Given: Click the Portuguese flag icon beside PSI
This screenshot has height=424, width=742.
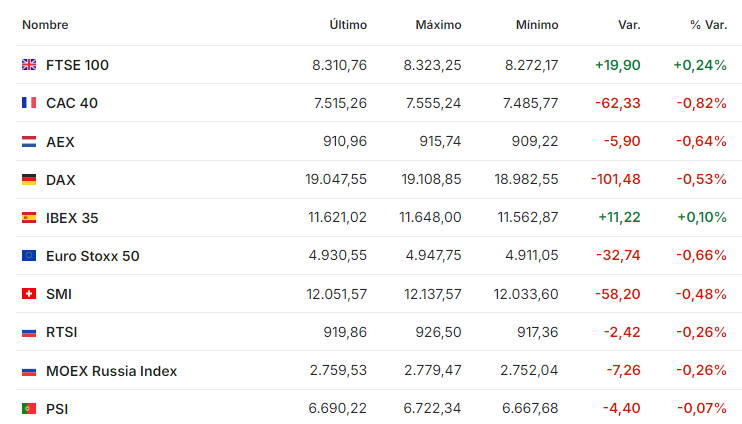Looking at the screenshot, I should (x=29, y=408).
